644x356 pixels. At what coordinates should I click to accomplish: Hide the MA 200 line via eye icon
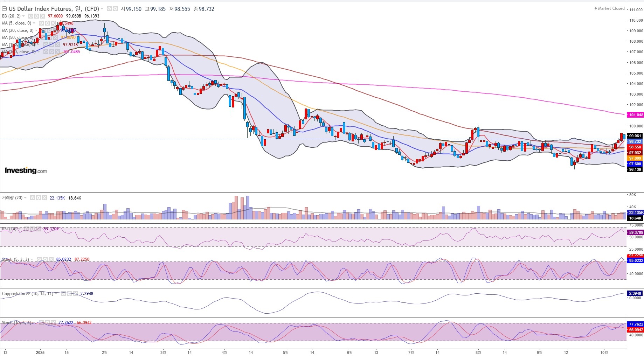point(45,52)
